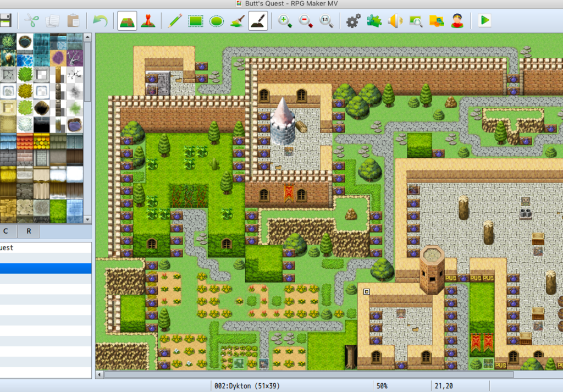This screenshot has width=563, height=392.
Task: Open the Database gear icon
Action: 353,21
